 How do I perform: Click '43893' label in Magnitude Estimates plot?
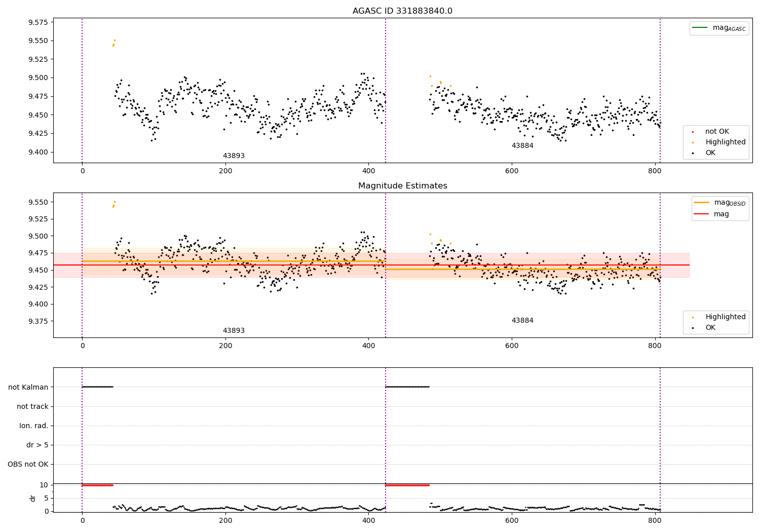(x=234, y=331)
